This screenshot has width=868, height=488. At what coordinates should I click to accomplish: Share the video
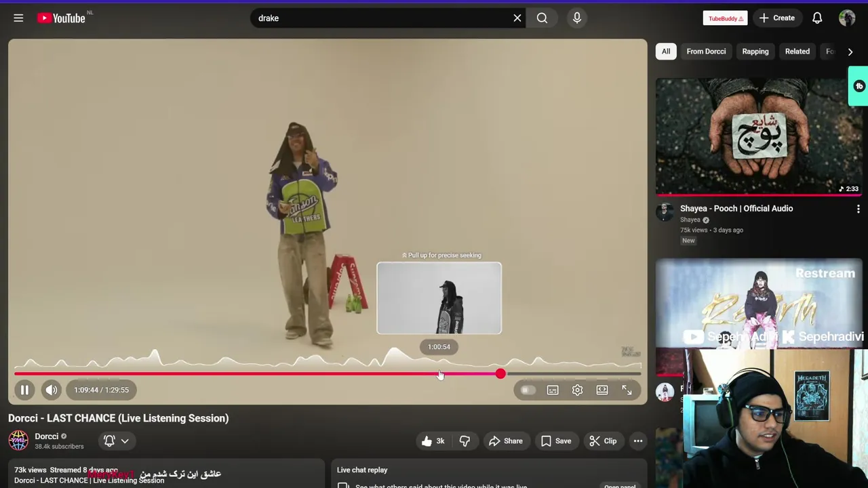coord(506,441)
